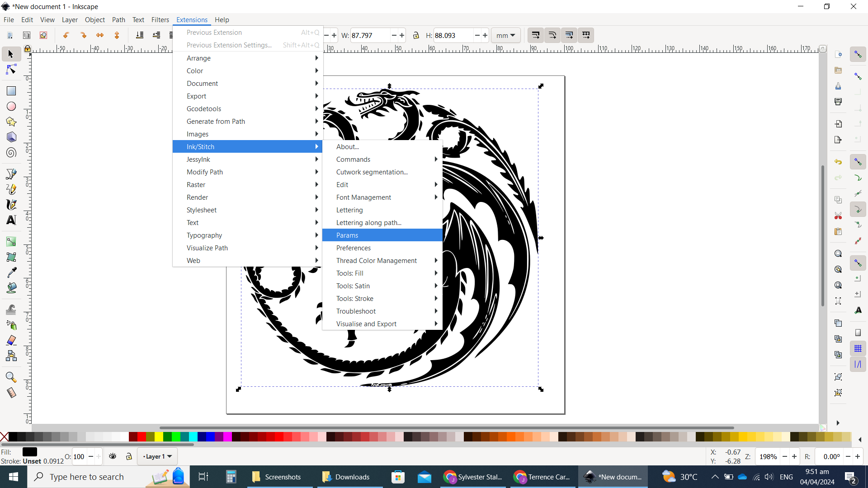Click the Width input field
This screenshot has height=488, width=868.
coord(370,35)
